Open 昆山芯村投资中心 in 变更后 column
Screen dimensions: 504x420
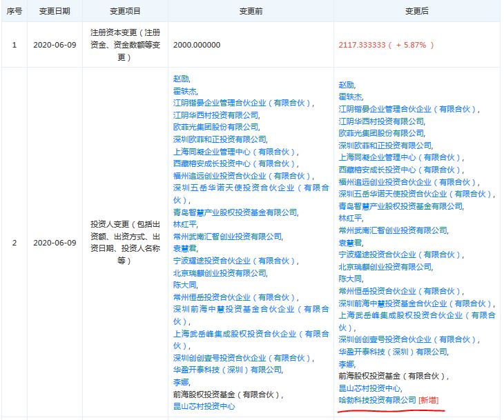(x=369, y=388)
